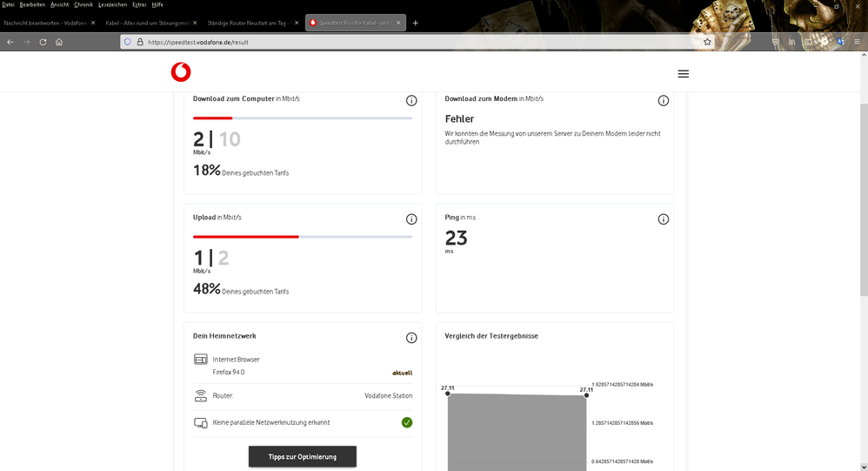Open the Firefox home page
The height and width of the screenshot is (471, 868).
tap(58, 42)
